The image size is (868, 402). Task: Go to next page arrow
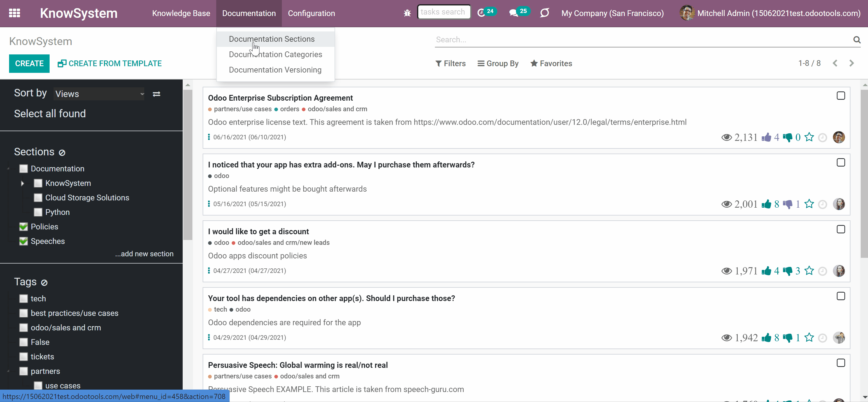click(851, 63)
